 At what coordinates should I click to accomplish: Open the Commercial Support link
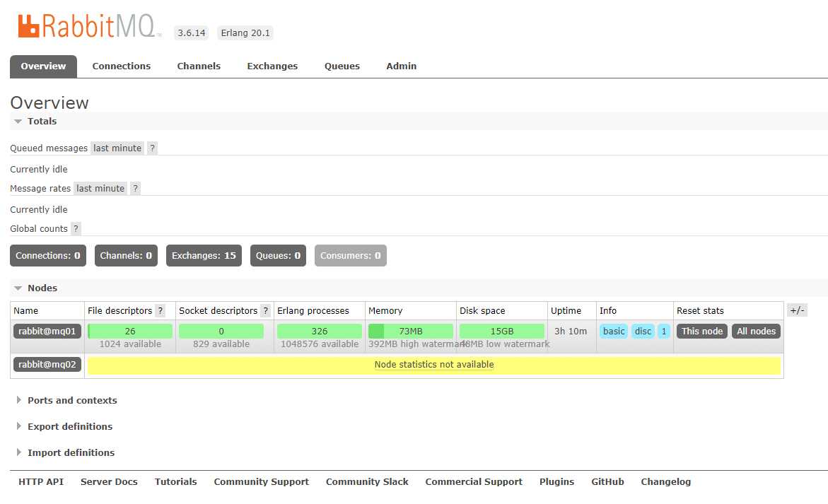click(x=474, y=482)
